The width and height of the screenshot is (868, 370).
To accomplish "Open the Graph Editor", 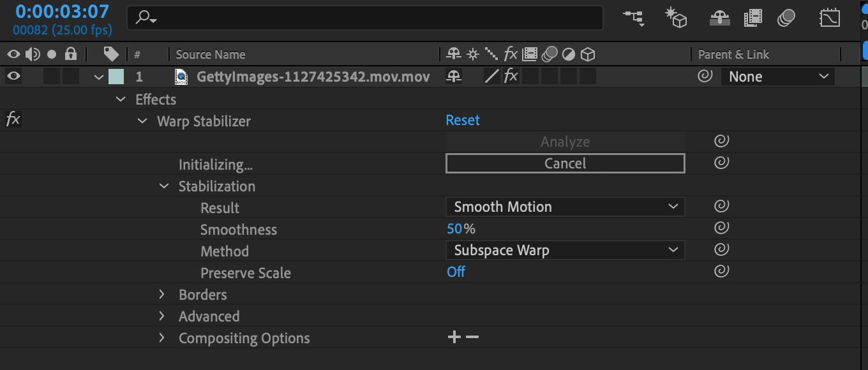I will pos(829,18).
